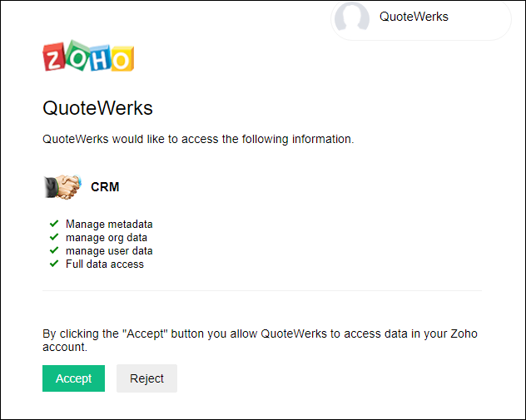Click the red Z tile in Zoho logo
This screenshot has height=420, width=526.
click(55, 57)
